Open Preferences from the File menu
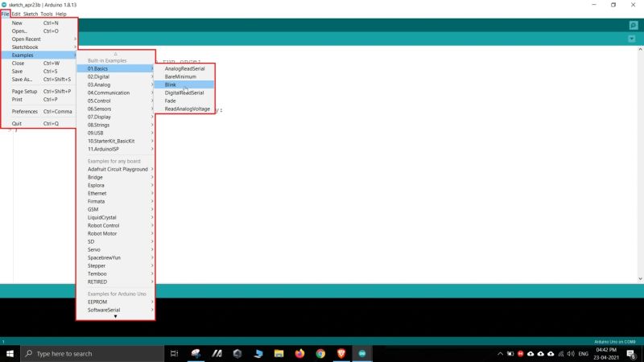The width and height of the screenshot is (644, 362). 39,112
